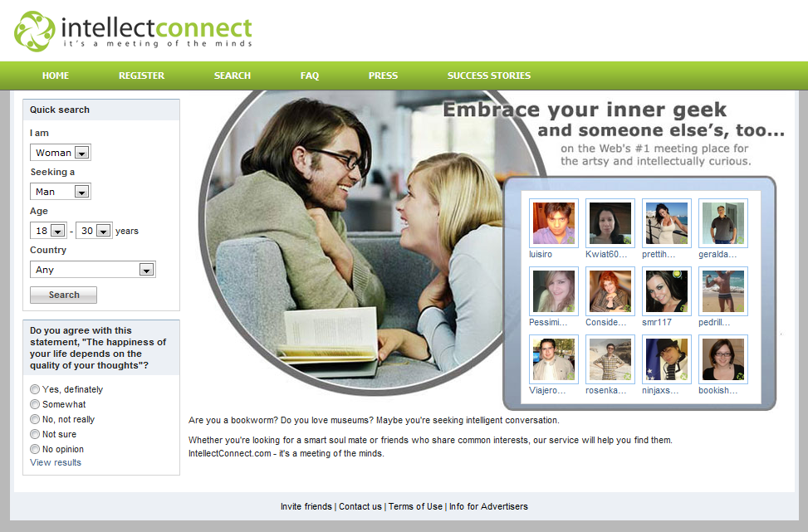
Task: Open the View results link
Action: [x=56, y=462]
